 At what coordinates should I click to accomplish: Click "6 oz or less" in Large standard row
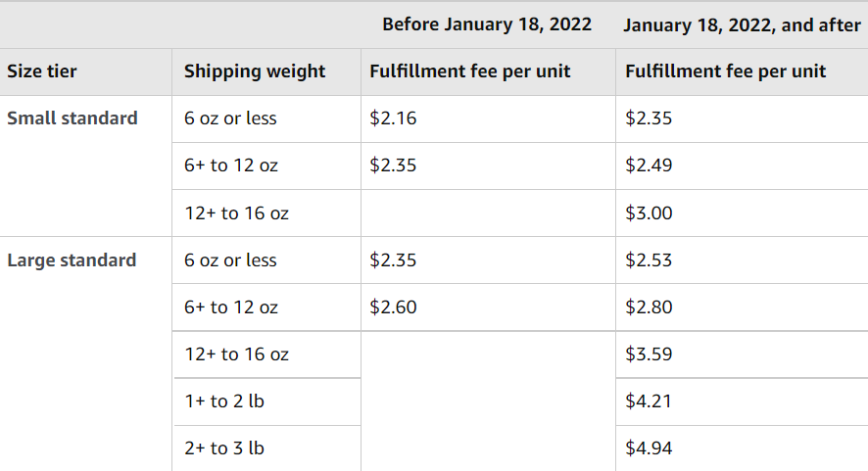pos(230,260)
